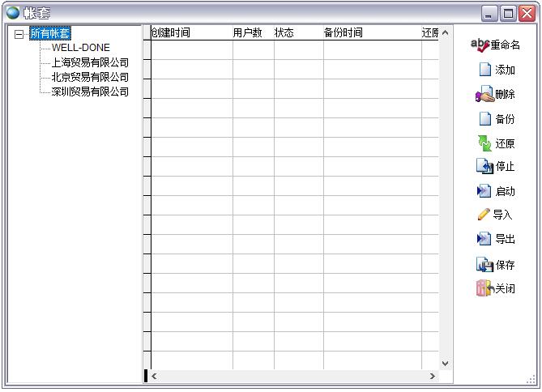The width and height of the screenshot is (542, 392).
Task: Click the Backup (备份) icon button
Action: [x=485, y=119]
